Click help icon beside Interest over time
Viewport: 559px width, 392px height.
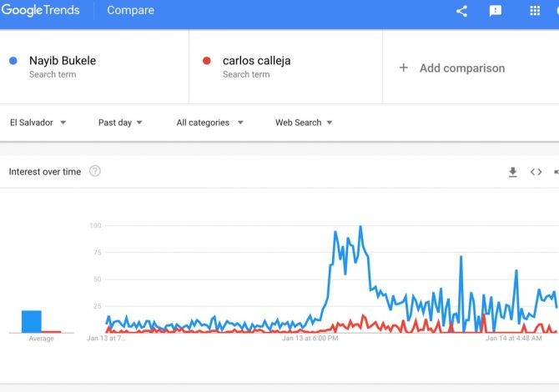pos(95,171)
